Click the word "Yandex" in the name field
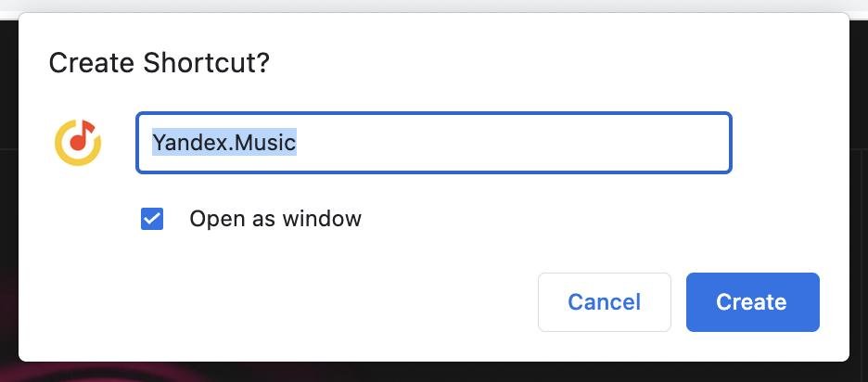This screenshot has height=382, width=868. 188,143
